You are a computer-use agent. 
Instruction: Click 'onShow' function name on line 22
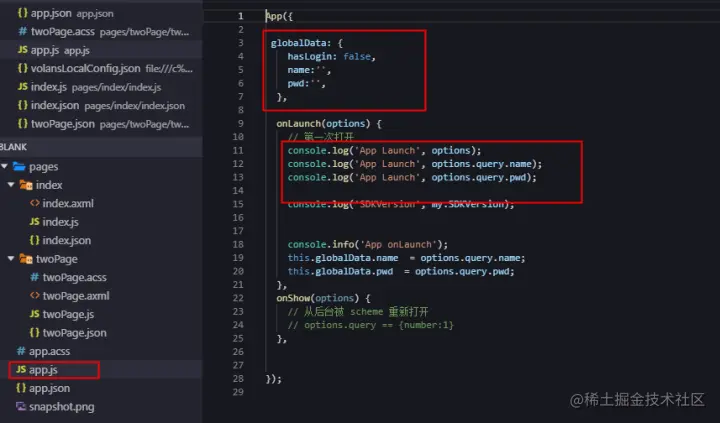[x=293, y=298]
